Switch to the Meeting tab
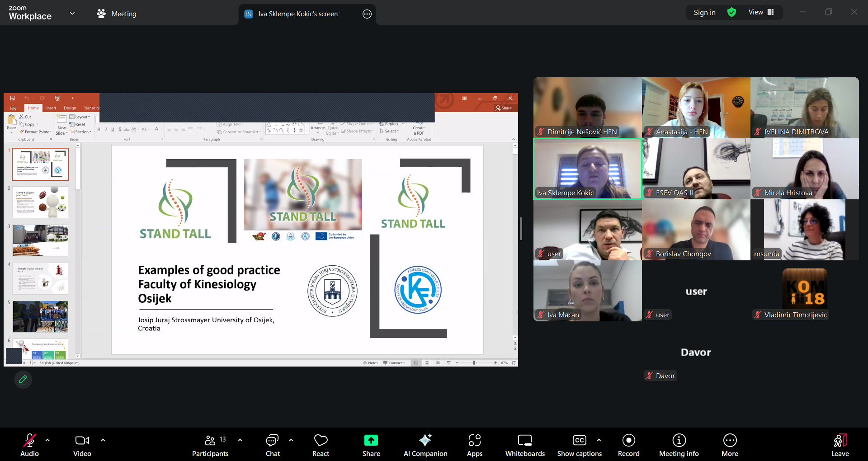The image size is (868, 461). [117, 14]
